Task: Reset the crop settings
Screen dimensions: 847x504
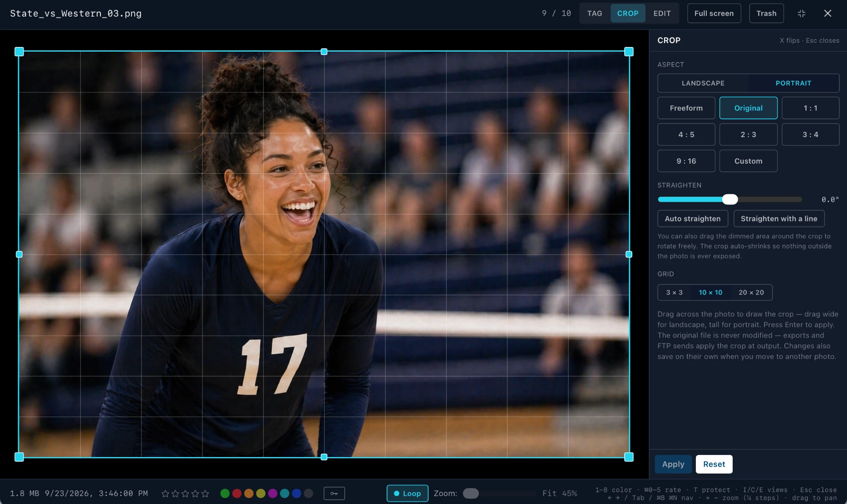Action: [x=714, y=464]
